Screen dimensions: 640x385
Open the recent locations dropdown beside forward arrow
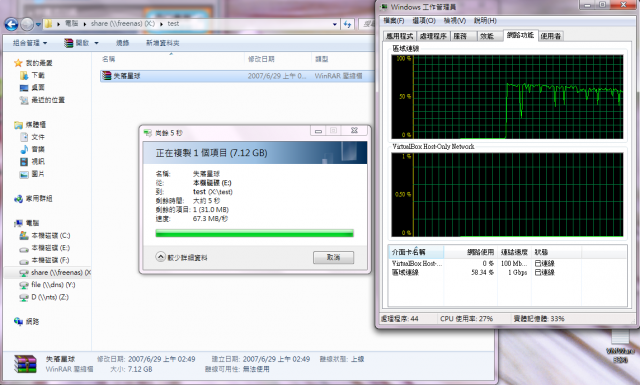click(x=38, y=24)
